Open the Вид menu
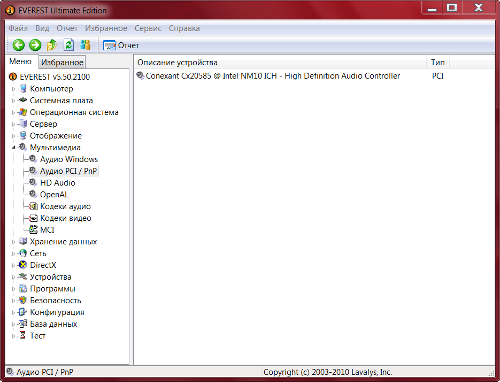This screenshot has height=382, width=500. [x=42, y=28]
